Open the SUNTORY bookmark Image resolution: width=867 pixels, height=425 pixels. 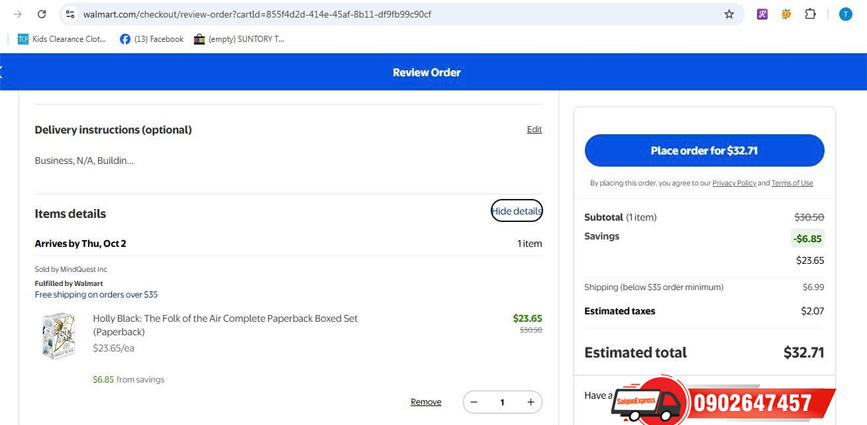tap(239, 39)
